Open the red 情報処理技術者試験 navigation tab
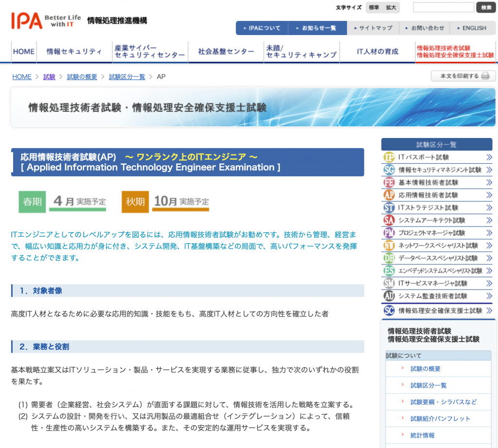Screen dimensions: 498x448 tap(455, 52)
